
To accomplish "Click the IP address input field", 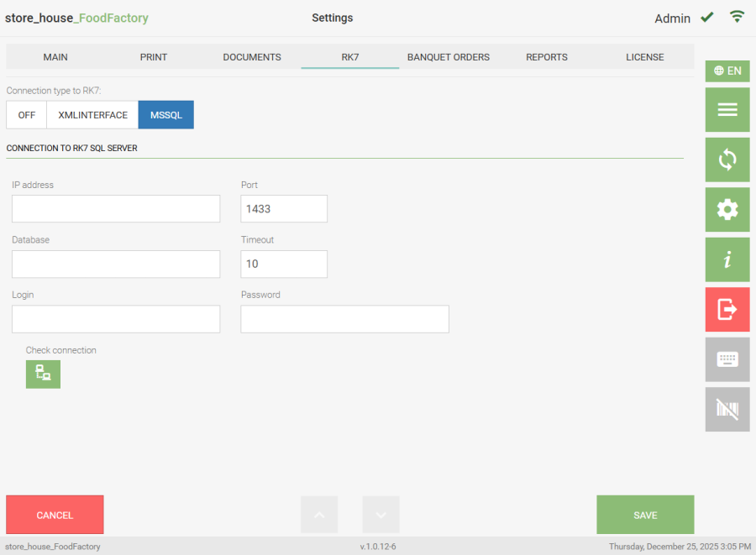I will tap(116, 209).
